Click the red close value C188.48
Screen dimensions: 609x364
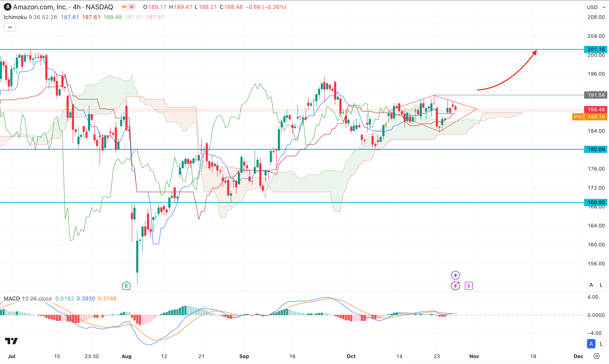pos(231,7)
